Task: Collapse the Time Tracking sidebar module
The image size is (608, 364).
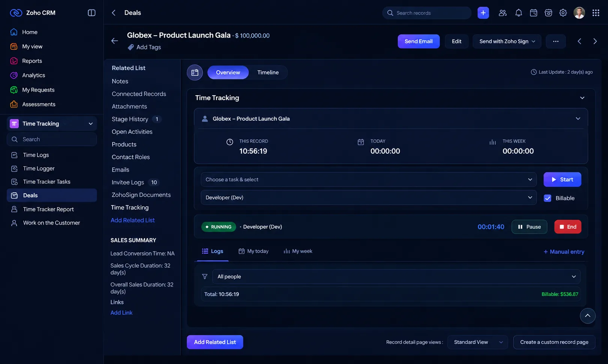Action: click(90, 124)
